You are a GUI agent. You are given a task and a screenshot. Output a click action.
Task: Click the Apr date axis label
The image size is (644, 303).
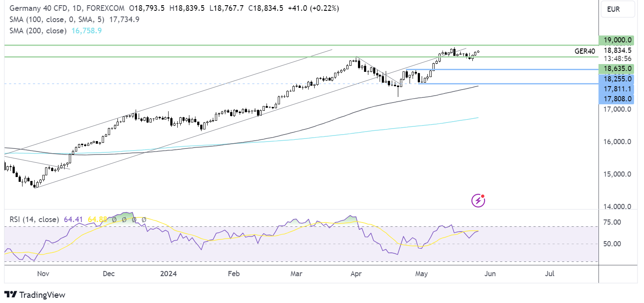coord(356,274)
